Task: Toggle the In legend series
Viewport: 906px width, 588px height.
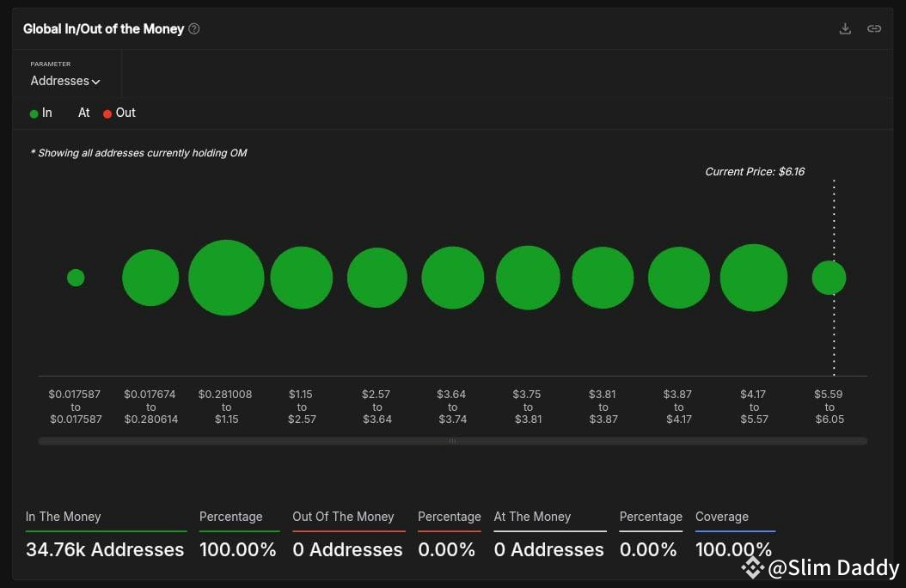Action: point(41,113)
